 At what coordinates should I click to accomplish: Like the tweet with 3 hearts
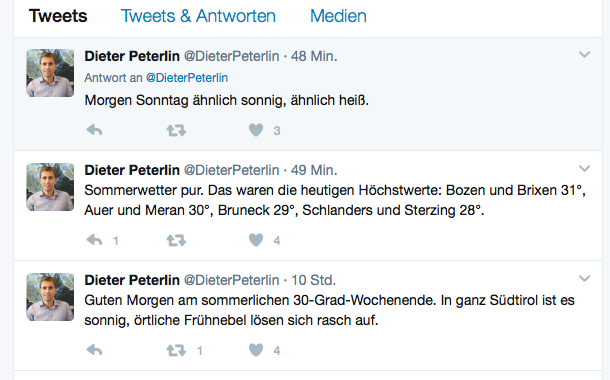[x=256, y=130]
